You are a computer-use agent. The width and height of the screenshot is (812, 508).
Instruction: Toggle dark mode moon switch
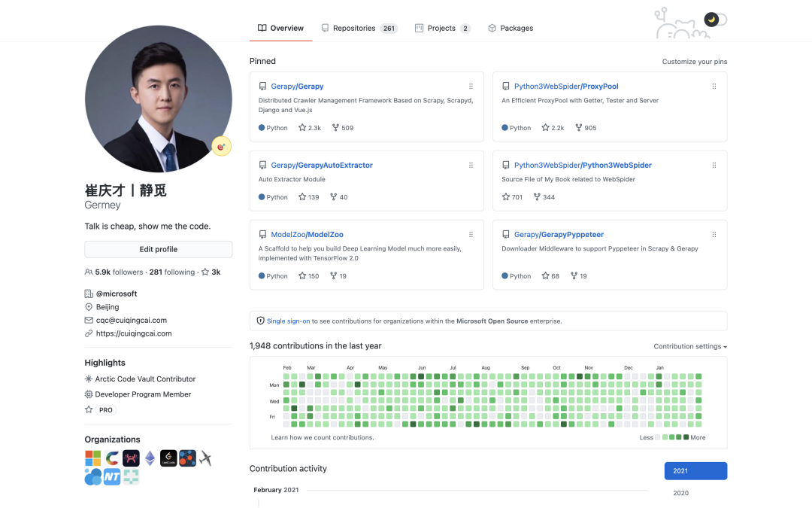click(716, 20)
